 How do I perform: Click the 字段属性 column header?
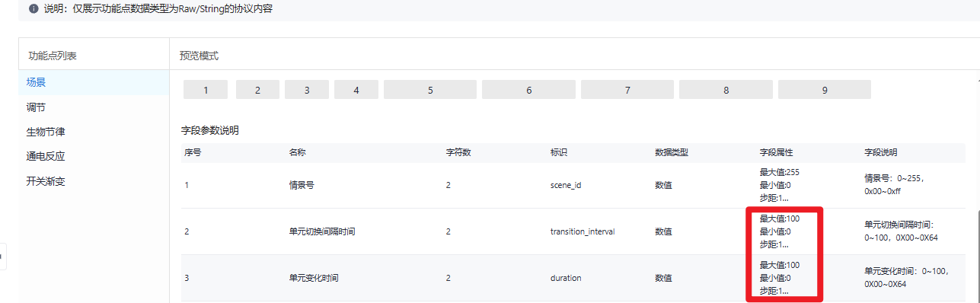point(777,152)
